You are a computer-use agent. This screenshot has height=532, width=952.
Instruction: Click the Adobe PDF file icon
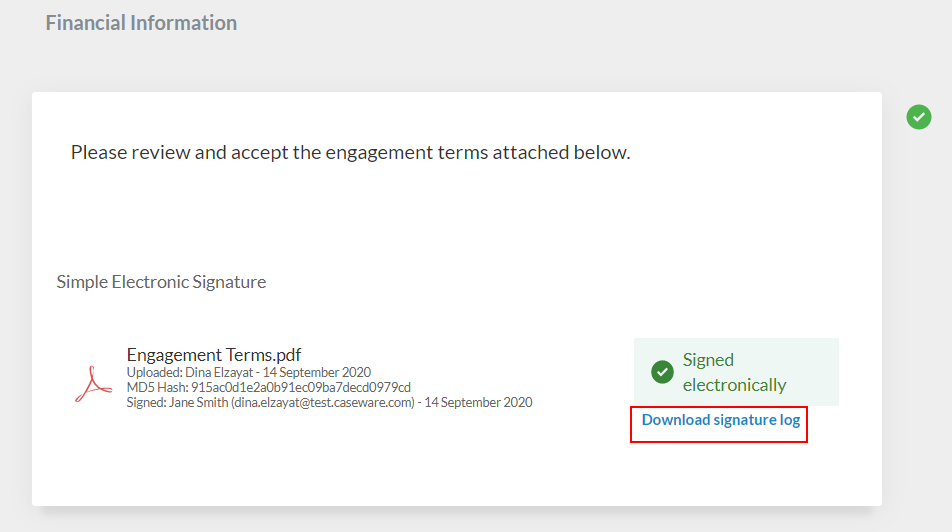pos(93,383)
